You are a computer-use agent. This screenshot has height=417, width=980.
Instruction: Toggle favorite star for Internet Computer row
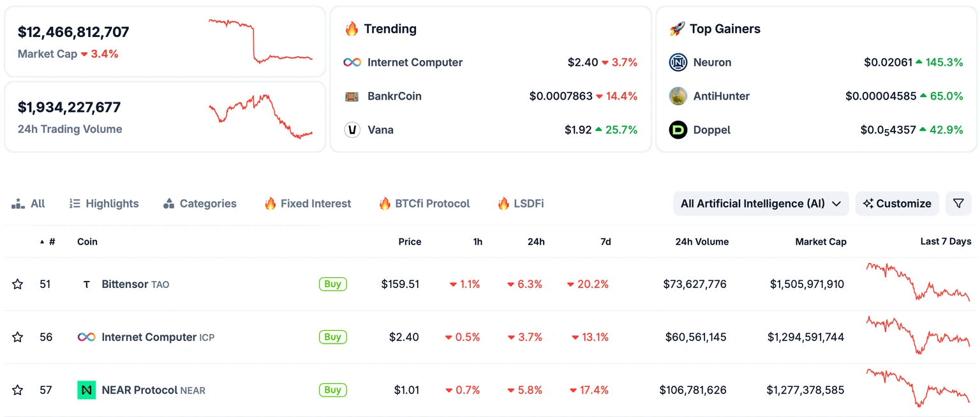pyautogui.click(x=18, y=337)
